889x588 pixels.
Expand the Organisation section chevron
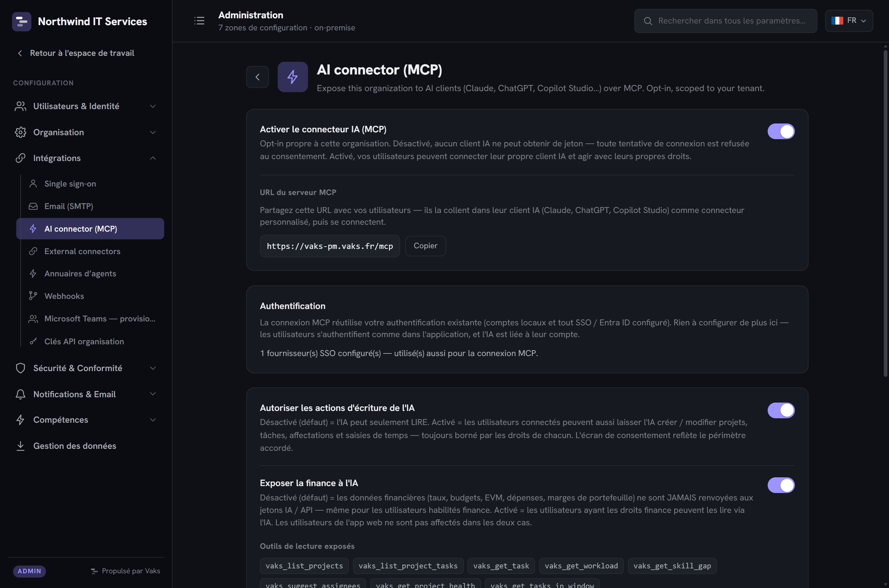pos(153,132)
